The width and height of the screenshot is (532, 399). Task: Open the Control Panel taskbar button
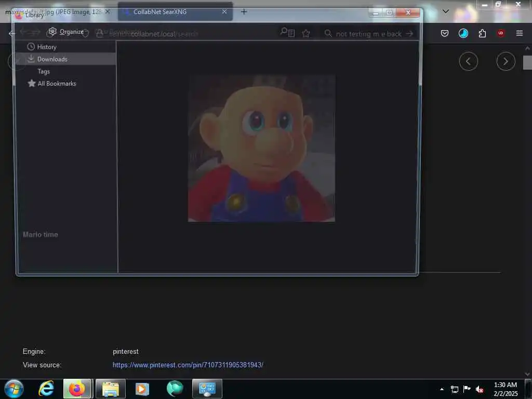coord(207,389)
